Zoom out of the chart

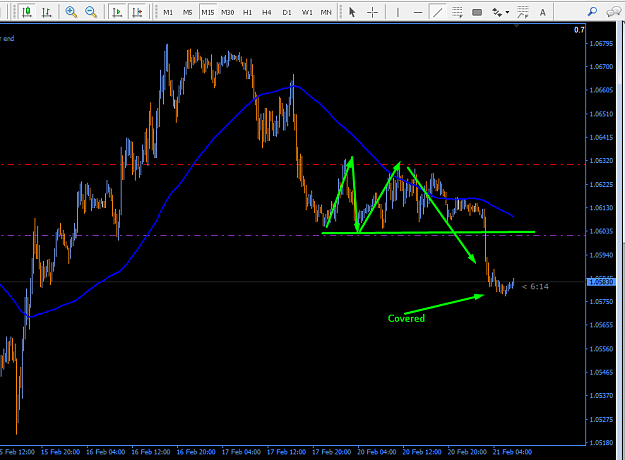pos(91,12)
